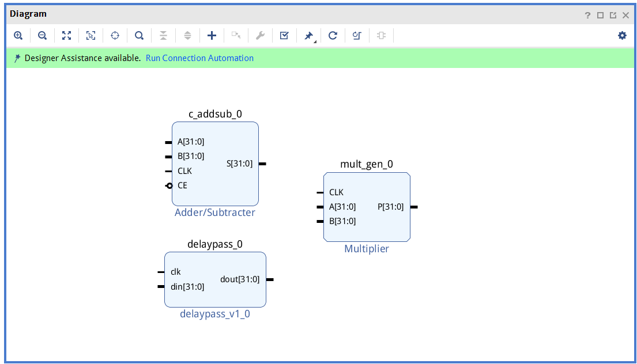
Task: Close the Diagram panel
Action: tap(625, 16)
